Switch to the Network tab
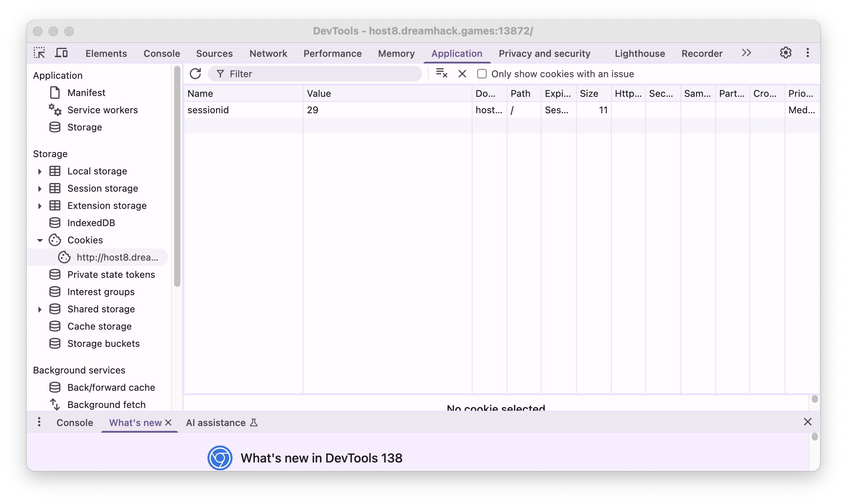 [x=268, y=54]
